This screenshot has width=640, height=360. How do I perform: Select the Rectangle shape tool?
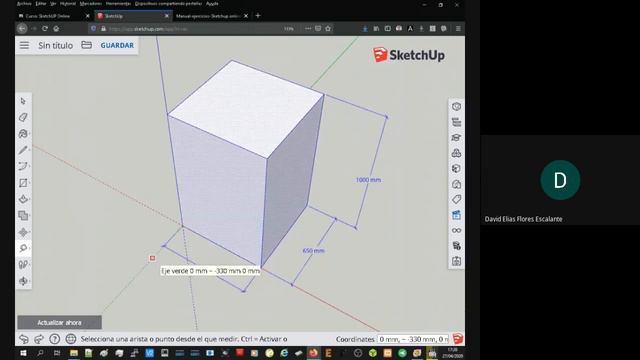[23, 183]
